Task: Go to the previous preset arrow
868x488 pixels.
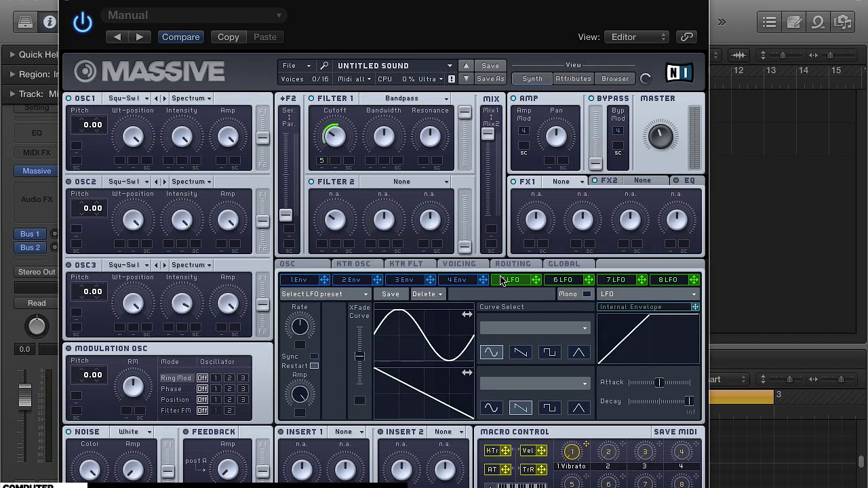Action: pos(117,37)
